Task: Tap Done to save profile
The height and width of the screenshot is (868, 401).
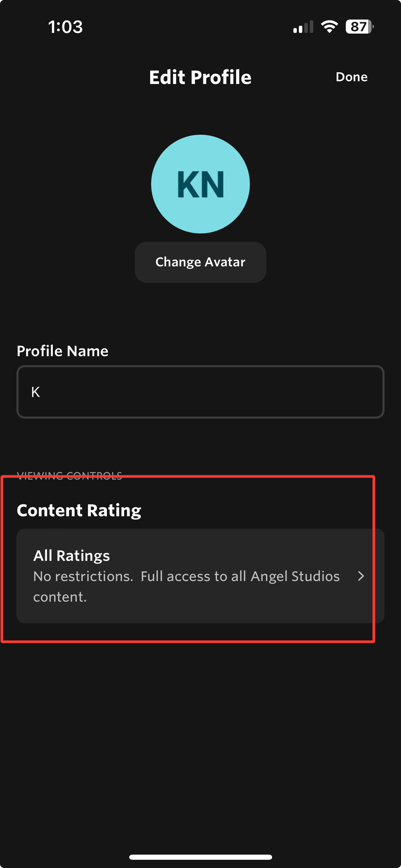Action: coord(352,77)
